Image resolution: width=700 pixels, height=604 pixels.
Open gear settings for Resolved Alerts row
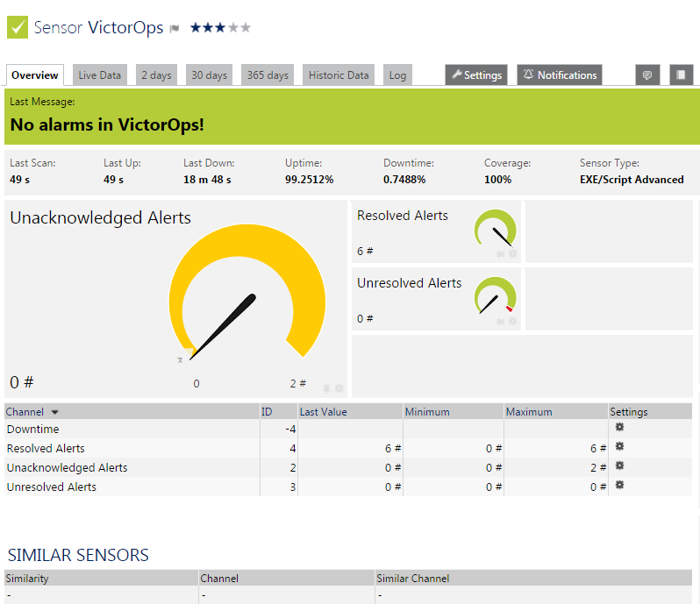pos(619,446)
